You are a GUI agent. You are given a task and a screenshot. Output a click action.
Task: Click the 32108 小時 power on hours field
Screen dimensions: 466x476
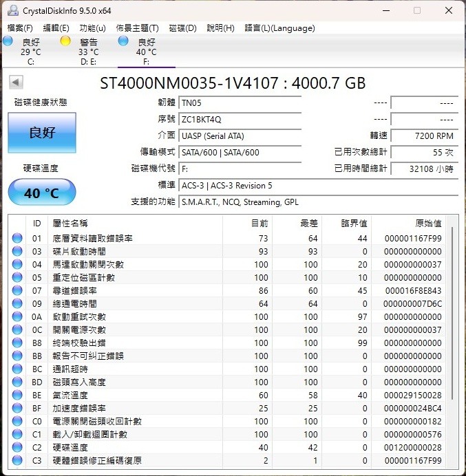click(x=425, y=169)
